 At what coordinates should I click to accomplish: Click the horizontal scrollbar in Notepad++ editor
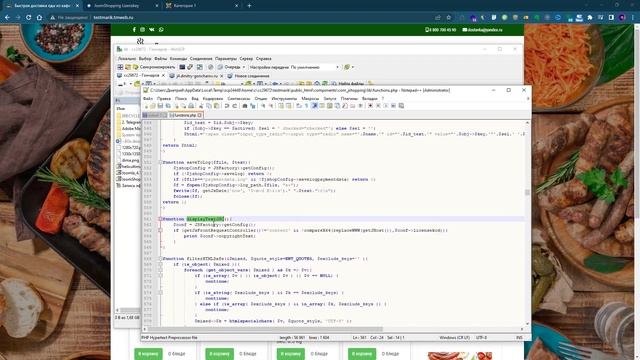coord(265,329)
